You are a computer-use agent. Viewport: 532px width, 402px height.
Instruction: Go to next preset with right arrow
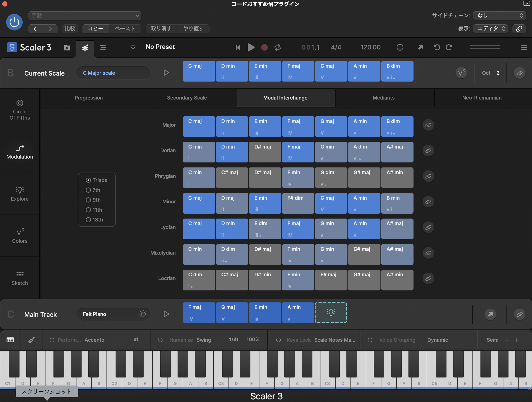(50, 29)
